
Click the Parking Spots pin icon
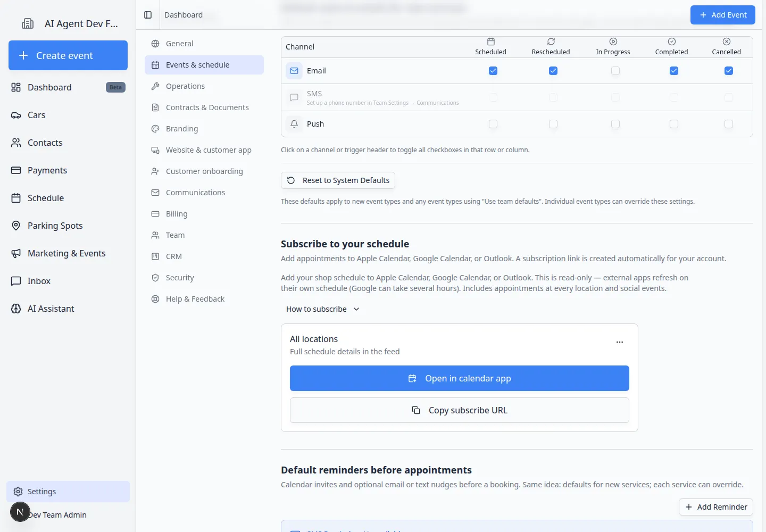tap(16, 226)
